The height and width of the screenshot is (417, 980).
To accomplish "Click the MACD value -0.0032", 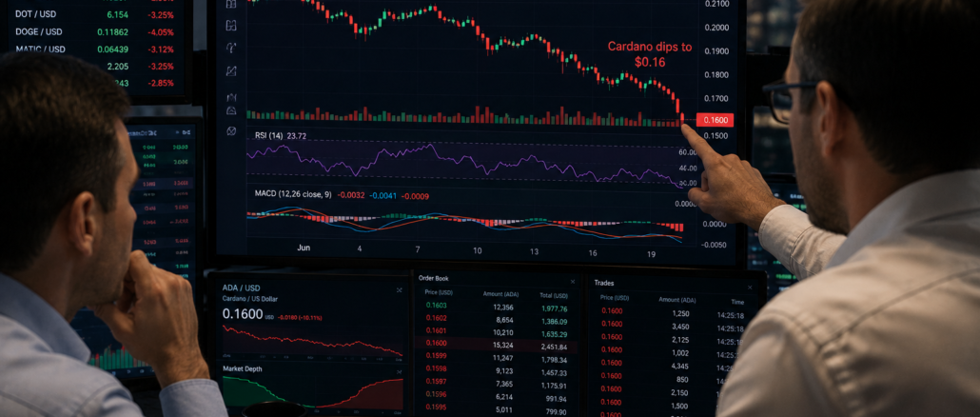I will (351, 195).
